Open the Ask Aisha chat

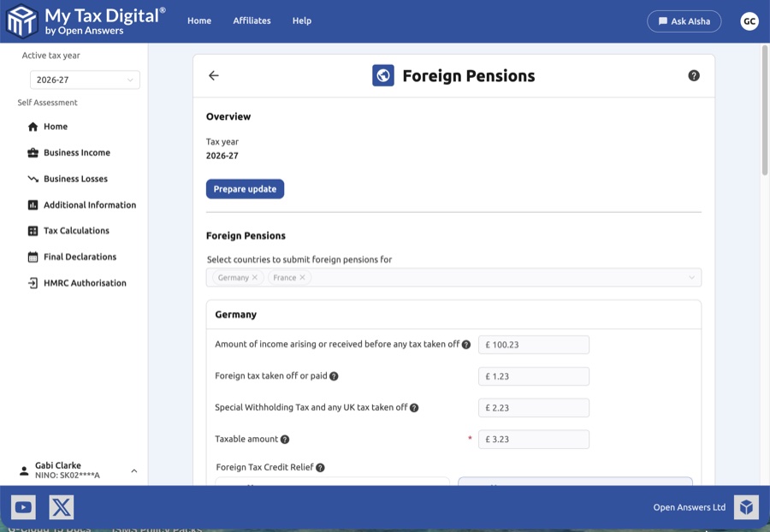coord(684,21)
